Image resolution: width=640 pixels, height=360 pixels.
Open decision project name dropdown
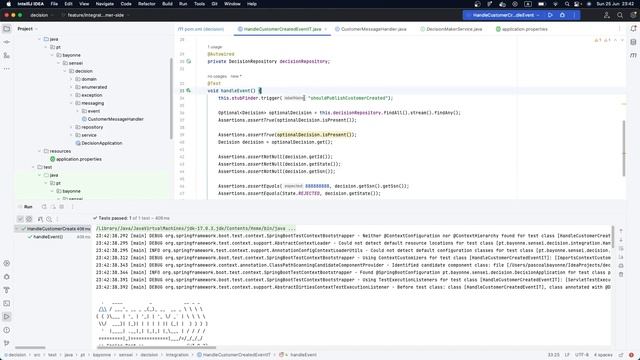tap(41, 15)
